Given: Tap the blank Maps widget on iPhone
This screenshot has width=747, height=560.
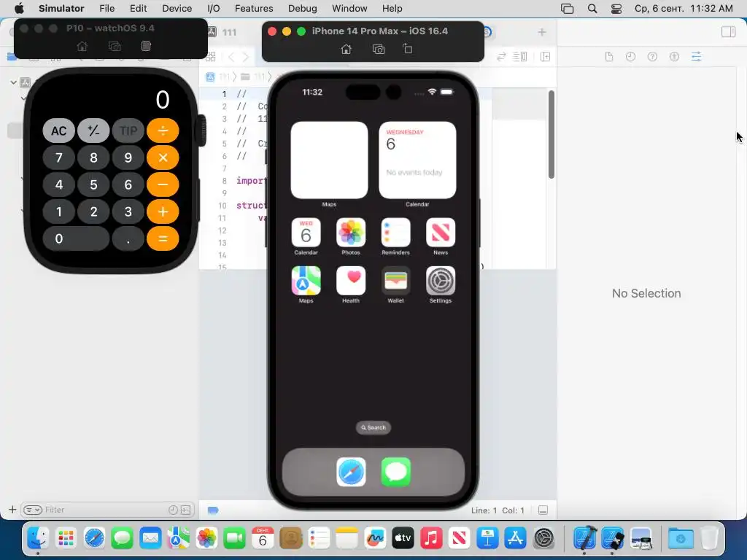Looking at the screenshot, I should pyautogui.click(x=329, y=160).
